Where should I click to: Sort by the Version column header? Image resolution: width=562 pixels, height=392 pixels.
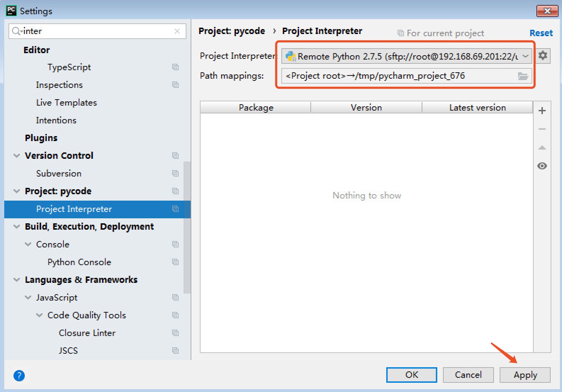coord(366,107)
